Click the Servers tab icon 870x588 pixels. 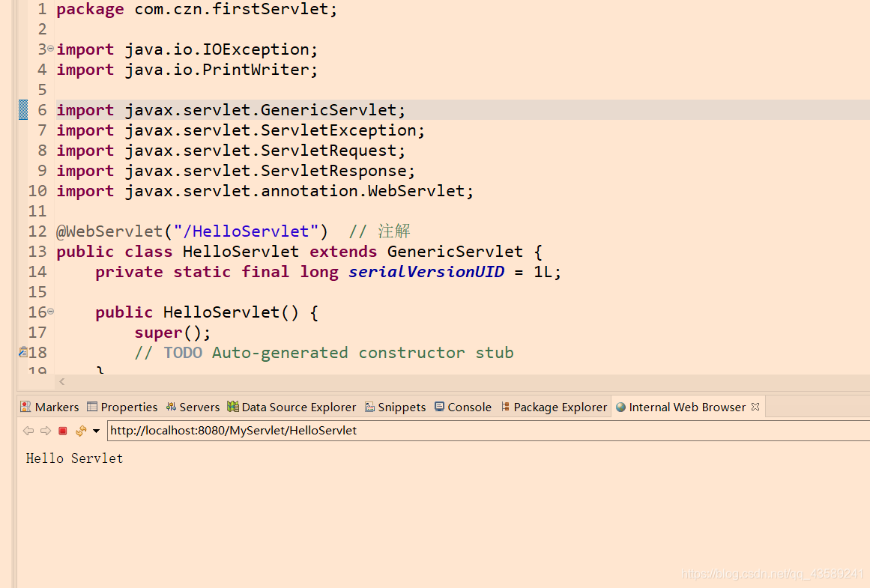point(171,407)
